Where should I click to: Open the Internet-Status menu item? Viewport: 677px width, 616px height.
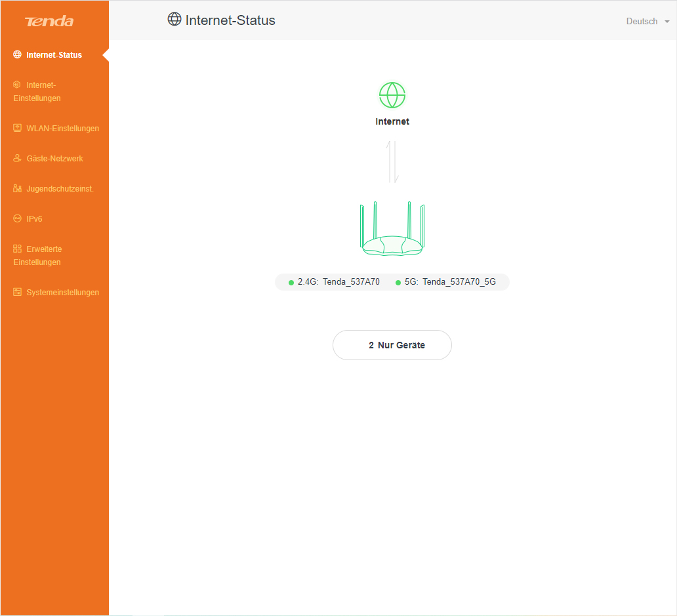click(54, 55)
